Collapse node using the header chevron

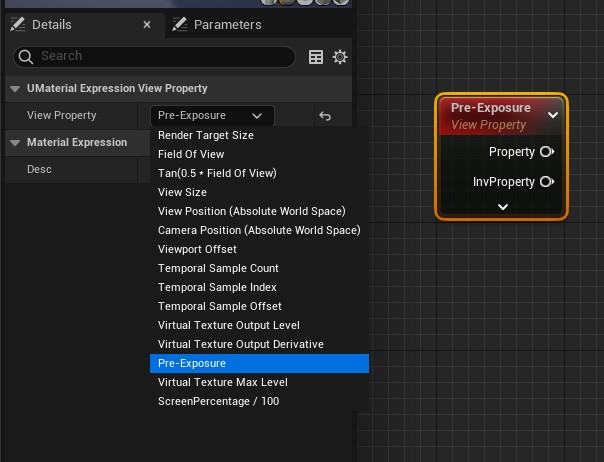(x=553, y=115)
